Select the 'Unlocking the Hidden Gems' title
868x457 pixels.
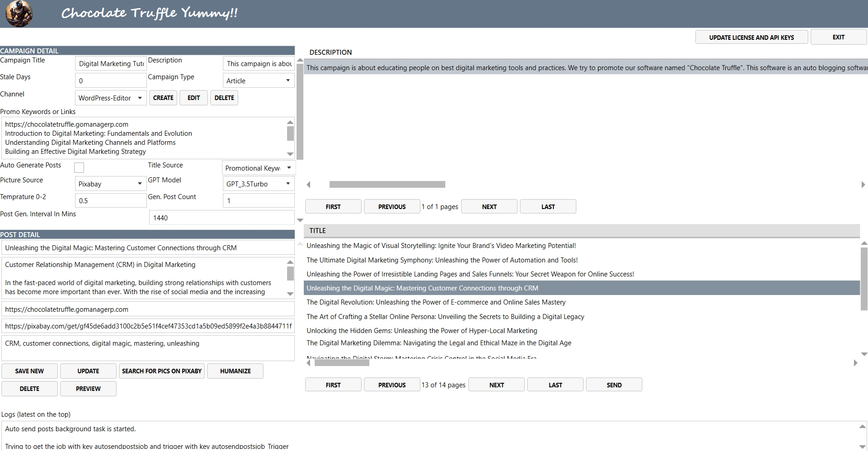pyautogui.click(x=421, y=331)
